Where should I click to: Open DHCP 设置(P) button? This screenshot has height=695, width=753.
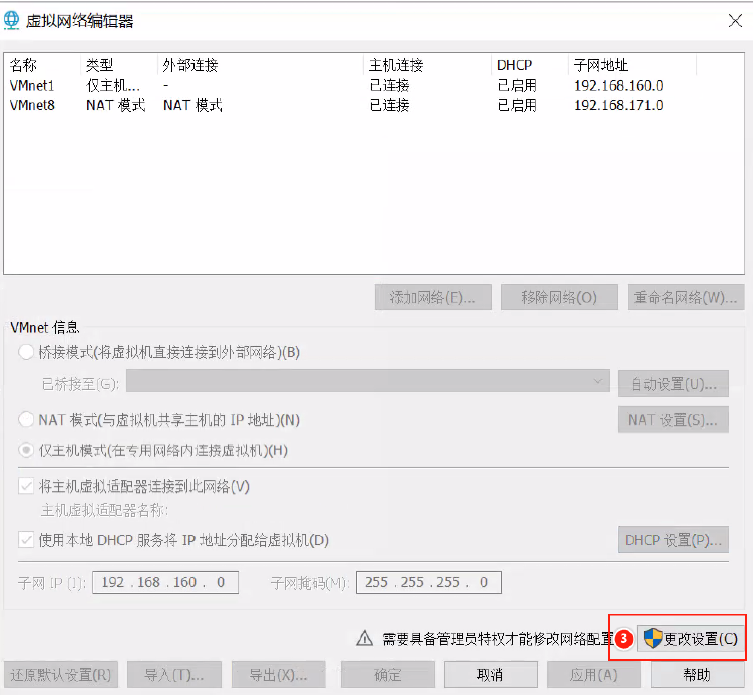673,540
